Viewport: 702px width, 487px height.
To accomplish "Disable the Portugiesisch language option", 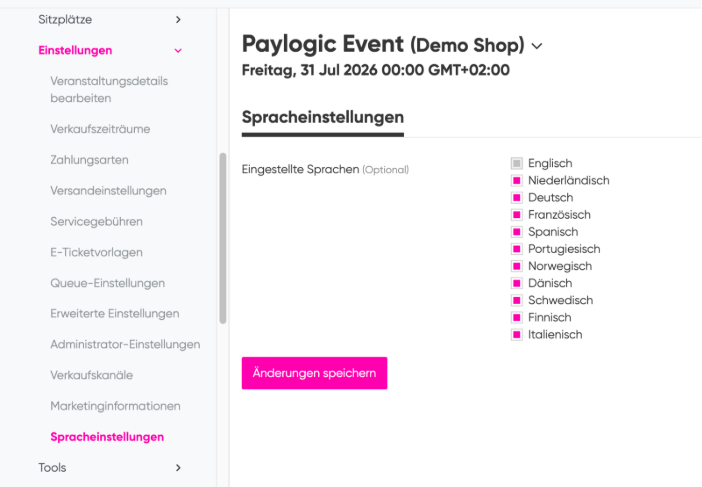I will [x=517, y=249].
